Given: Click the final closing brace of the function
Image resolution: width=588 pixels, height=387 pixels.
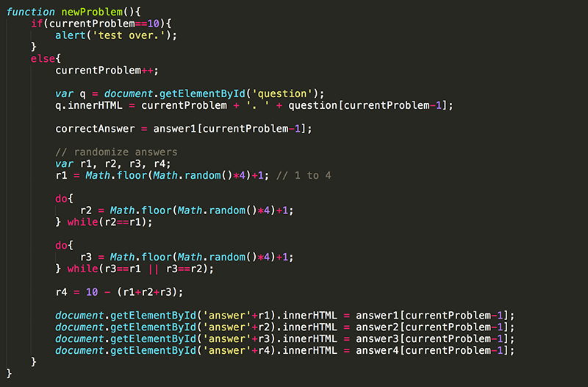Looking at the screenshot, I should (9, 374).
